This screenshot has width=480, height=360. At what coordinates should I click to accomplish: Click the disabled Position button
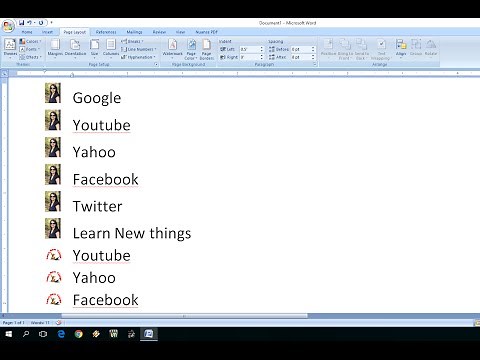coord(328,48)
